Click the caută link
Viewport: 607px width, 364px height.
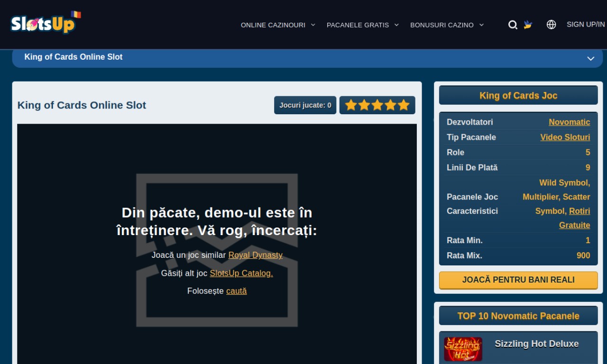(x=237, y=291)
